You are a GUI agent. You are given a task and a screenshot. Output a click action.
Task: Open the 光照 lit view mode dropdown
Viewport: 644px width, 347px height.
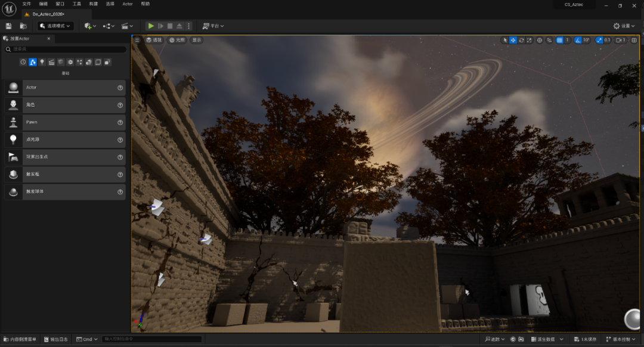(x=178, y=40)
